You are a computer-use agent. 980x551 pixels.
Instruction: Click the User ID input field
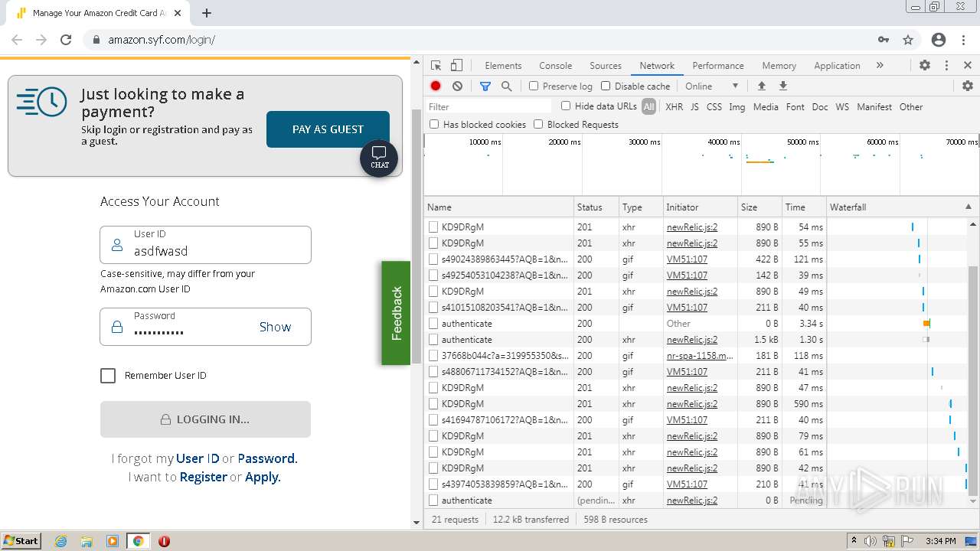(205, 245)
